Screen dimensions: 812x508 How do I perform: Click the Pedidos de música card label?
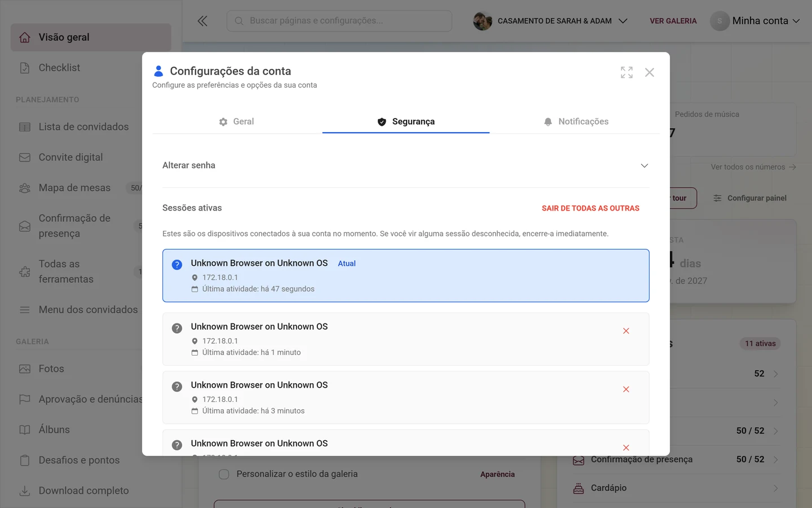tap(707, 115)
